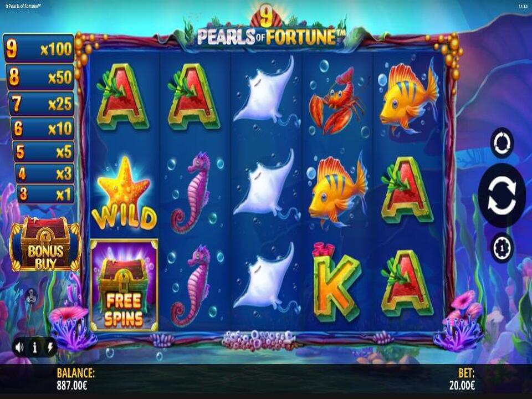Open the game info paytable
This screenshot has height=399, width=532.
34,347
